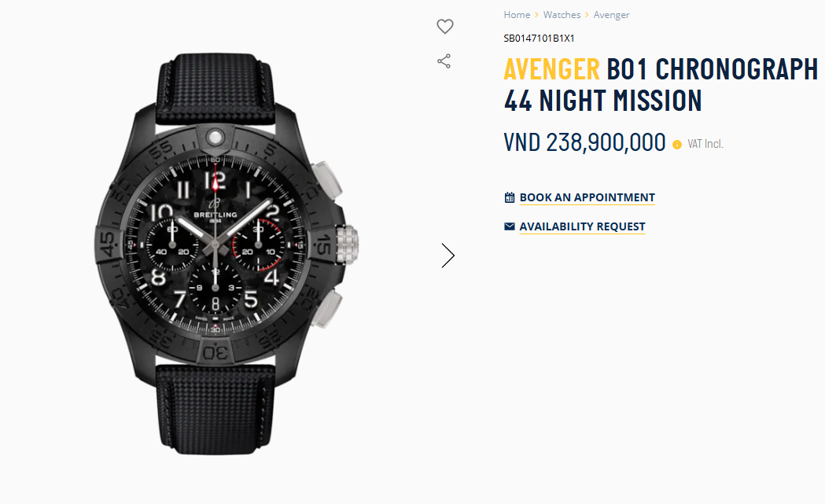Click the breadcrumb chevron after Watches
Screen dimensions: 825x504
[587, 15]
